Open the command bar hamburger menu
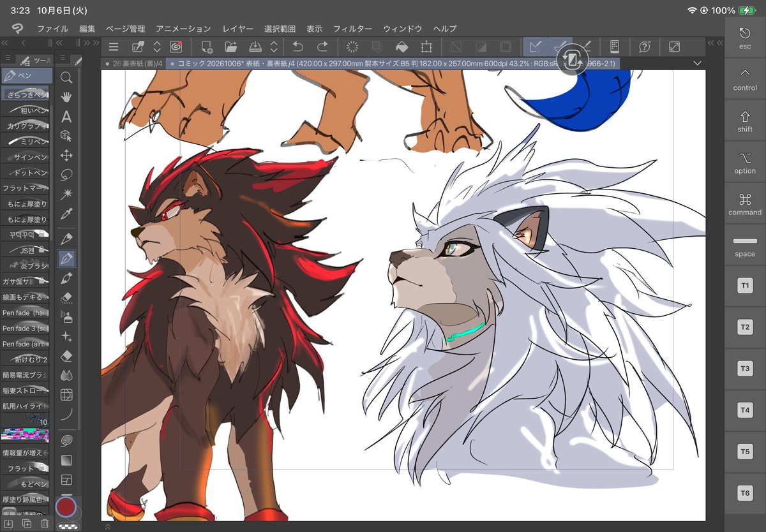 114,47
